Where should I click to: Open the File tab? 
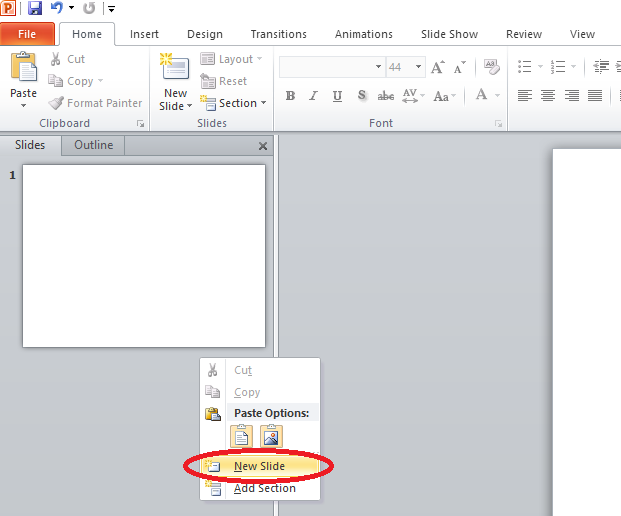pyautogui.click(x=27, y=34)
